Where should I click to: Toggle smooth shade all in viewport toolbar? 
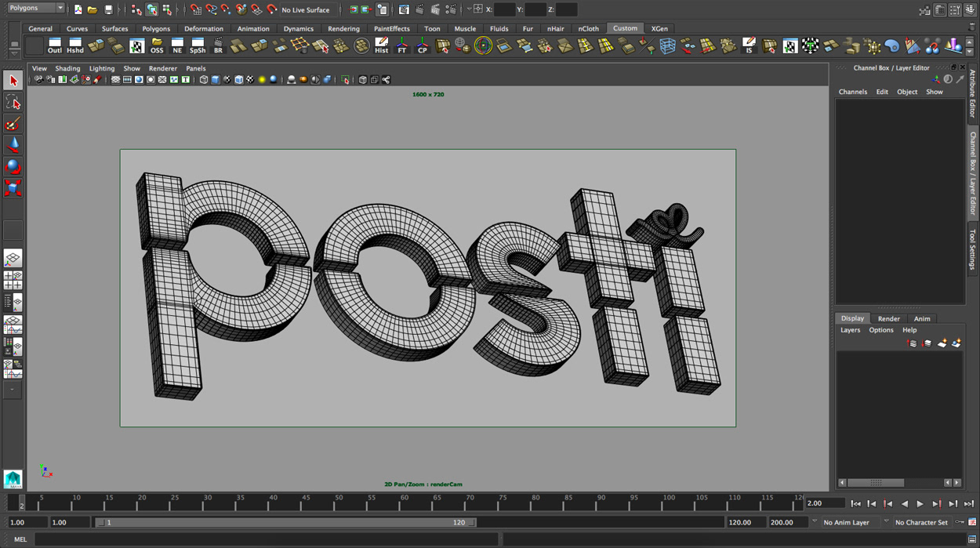(216, 79)
